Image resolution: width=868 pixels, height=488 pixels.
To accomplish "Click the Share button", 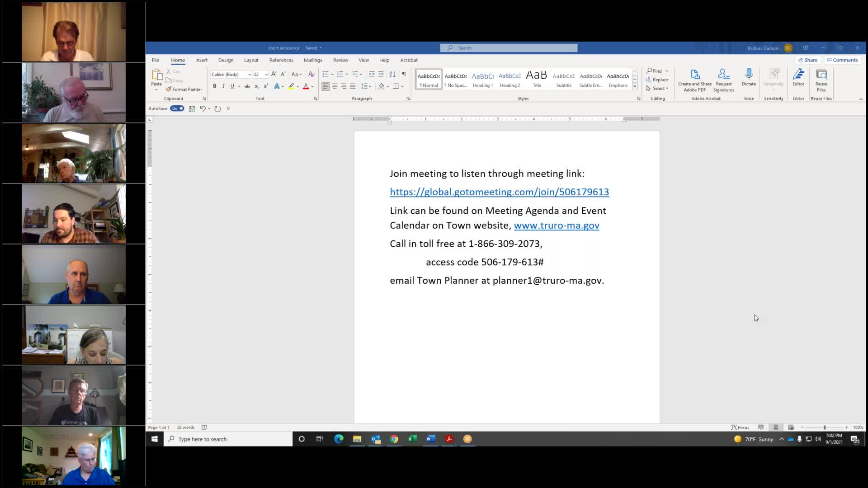I will click(808, 60).
